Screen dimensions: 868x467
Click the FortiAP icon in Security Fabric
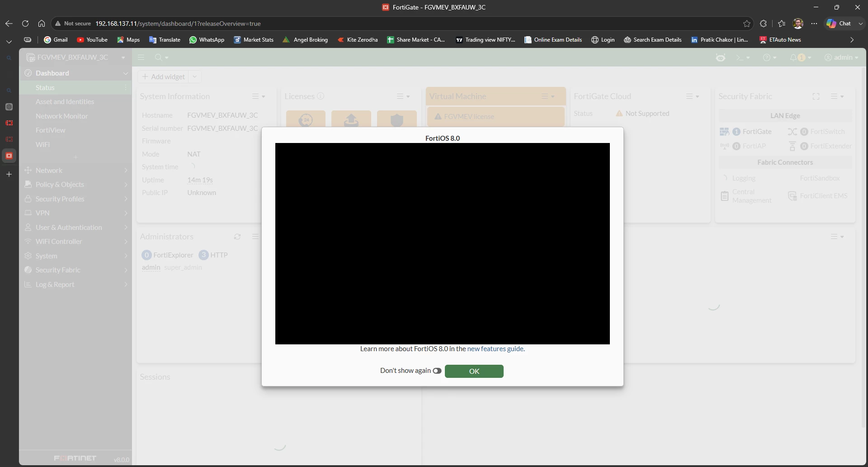click(724, 146)
